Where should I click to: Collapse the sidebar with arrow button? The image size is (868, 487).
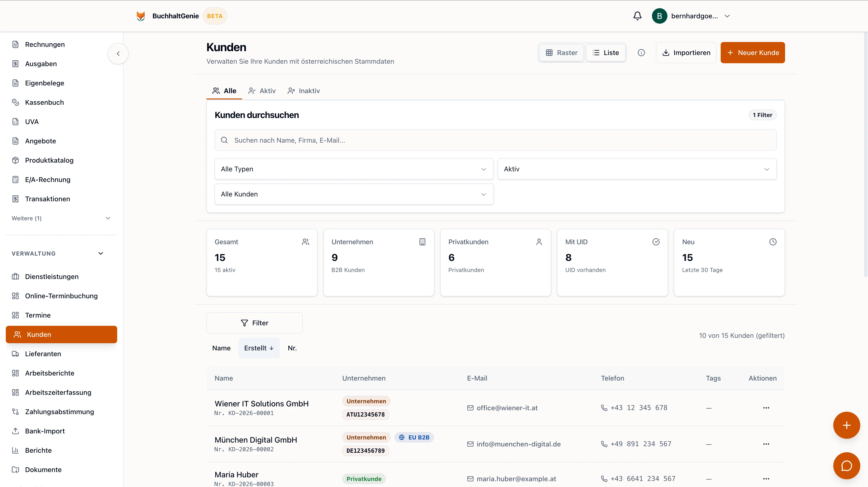[118, 53]
